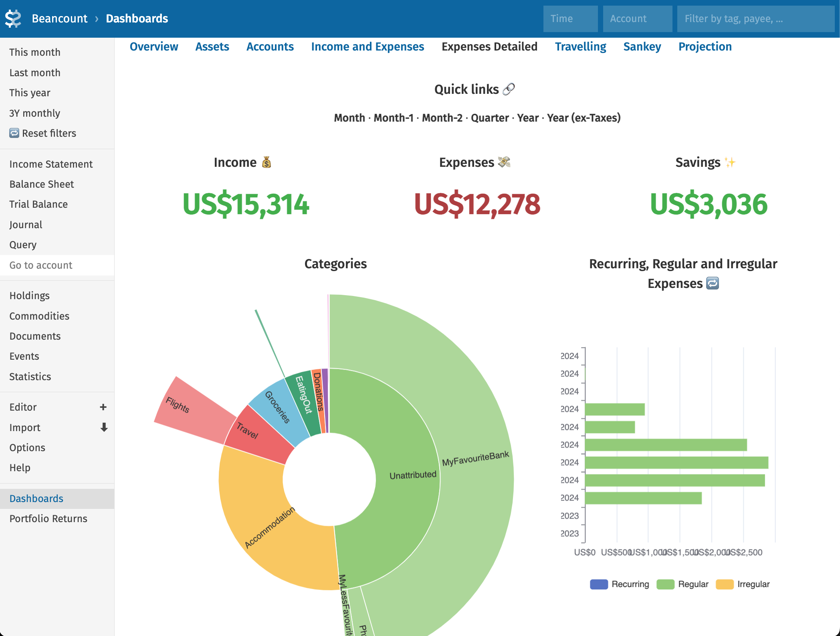Screen dimensions: 840x636
Task: Click the Editor plus icon
Action: [103, 407]
